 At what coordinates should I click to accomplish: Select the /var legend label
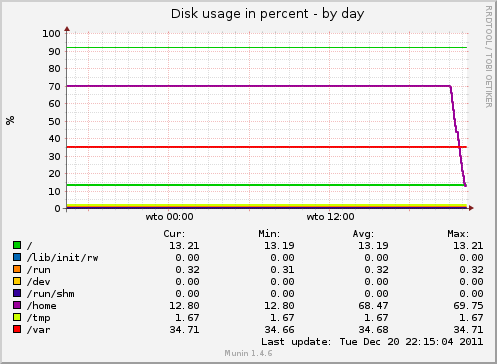tap(39, 330)
